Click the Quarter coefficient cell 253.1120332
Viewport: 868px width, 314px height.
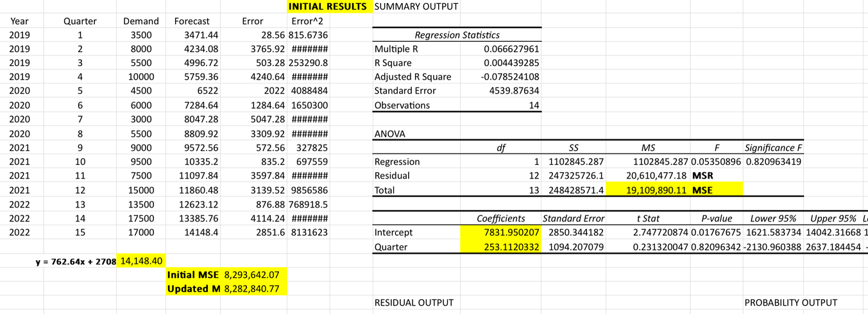coord(500,247)
